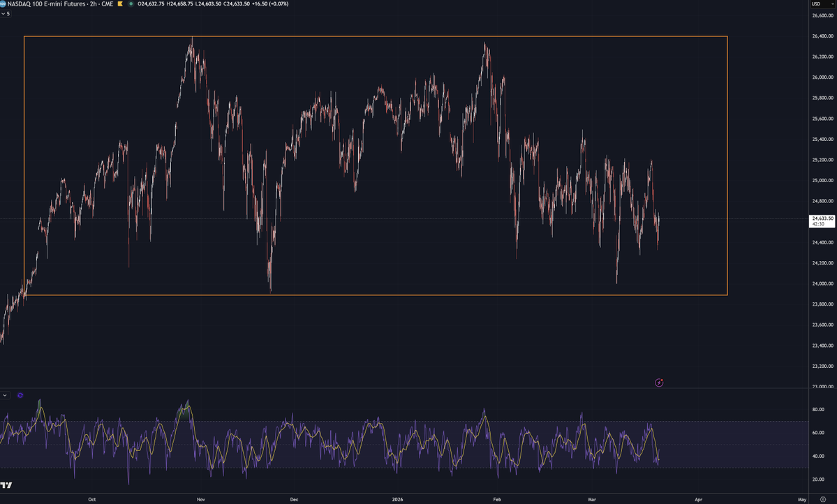
Task: Open the USD currency dropdown on price scale
Action: click(x=822, y=3)
